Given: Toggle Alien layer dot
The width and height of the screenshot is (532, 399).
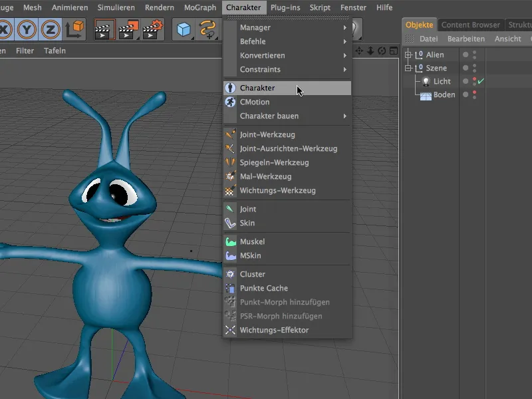Looking at the screenshot, I should 465,55.
